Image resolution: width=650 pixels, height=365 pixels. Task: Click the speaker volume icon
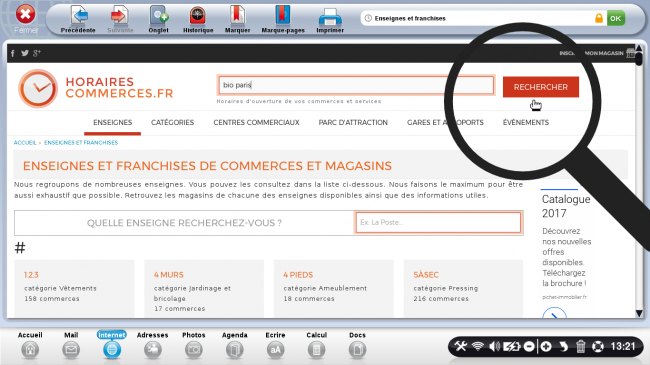coord(494,346)
